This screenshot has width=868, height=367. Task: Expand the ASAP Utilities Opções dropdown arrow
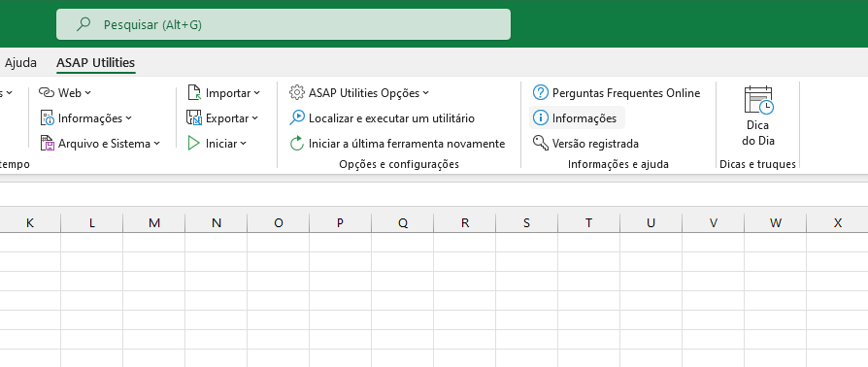click(425, 93)
